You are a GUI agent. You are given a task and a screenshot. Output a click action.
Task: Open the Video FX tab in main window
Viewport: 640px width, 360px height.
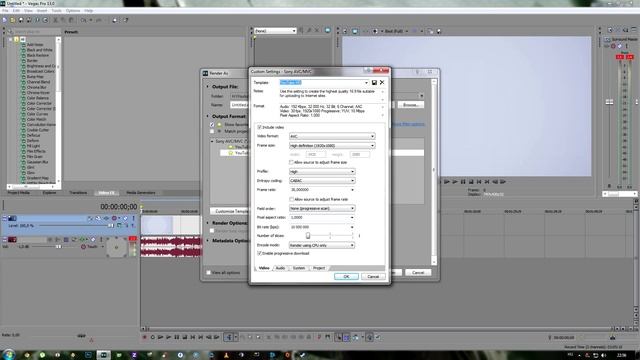click(107, 193)
